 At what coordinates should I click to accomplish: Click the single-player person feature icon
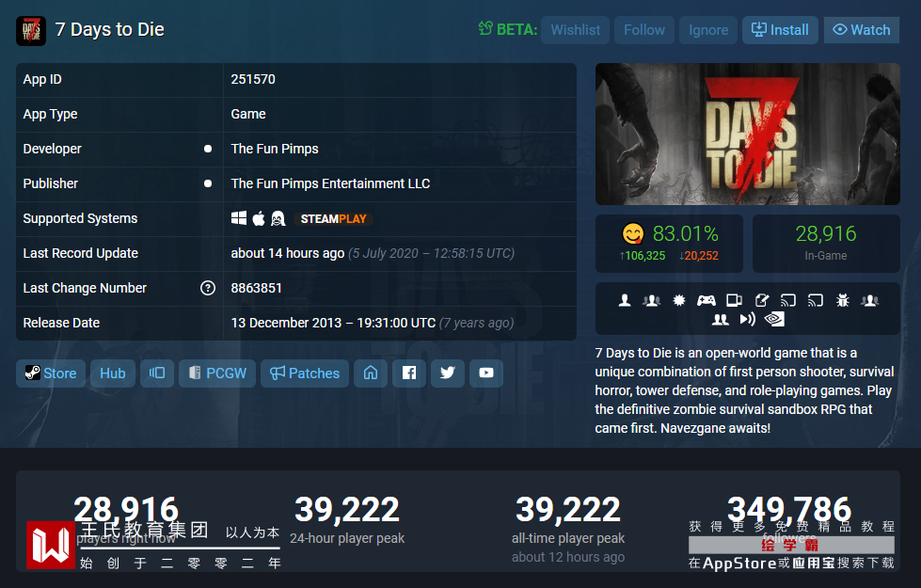point(625,301)
